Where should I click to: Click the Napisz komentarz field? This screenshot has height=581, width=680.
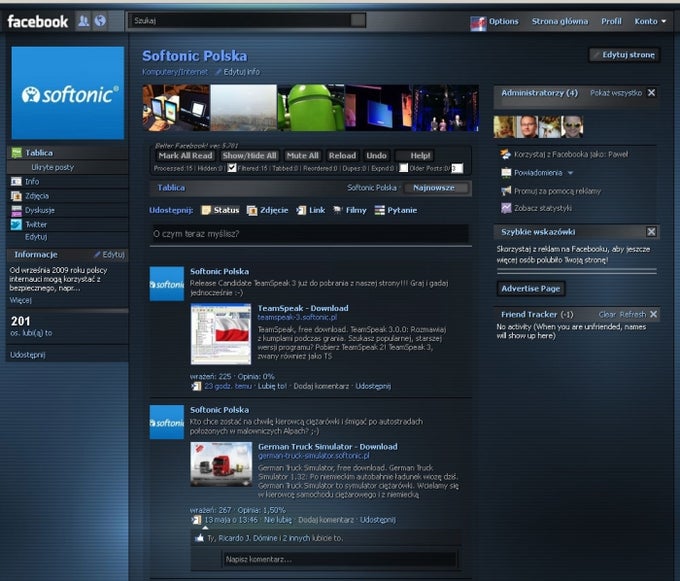pos(340,560)
